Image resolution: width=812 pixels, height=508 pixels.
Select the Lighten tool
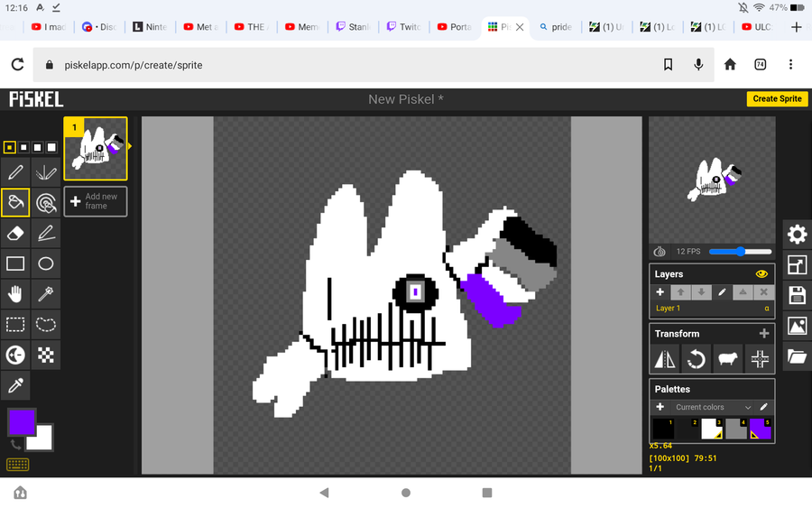[15, 356]
